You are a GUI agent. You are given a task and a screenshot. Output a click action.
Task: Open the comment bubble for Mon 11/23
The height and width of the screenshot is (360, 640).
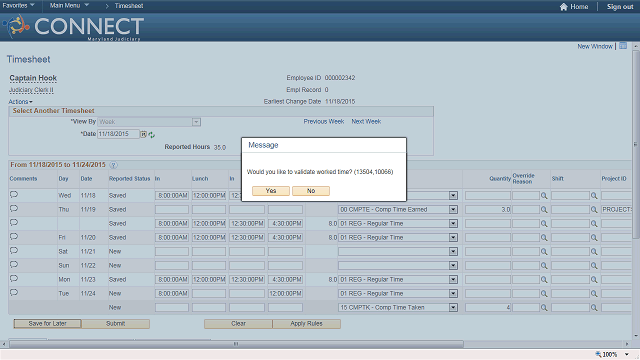click(x=14, y=279)
